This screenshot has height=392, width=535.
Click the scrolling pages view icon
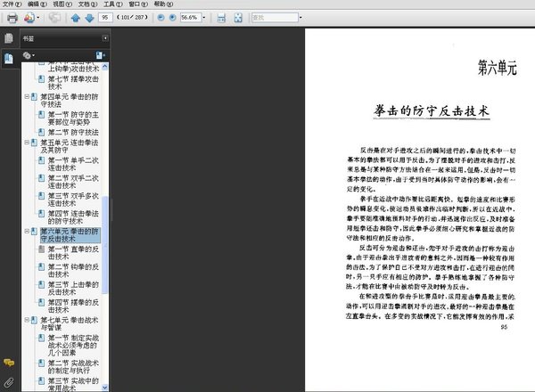221,18
